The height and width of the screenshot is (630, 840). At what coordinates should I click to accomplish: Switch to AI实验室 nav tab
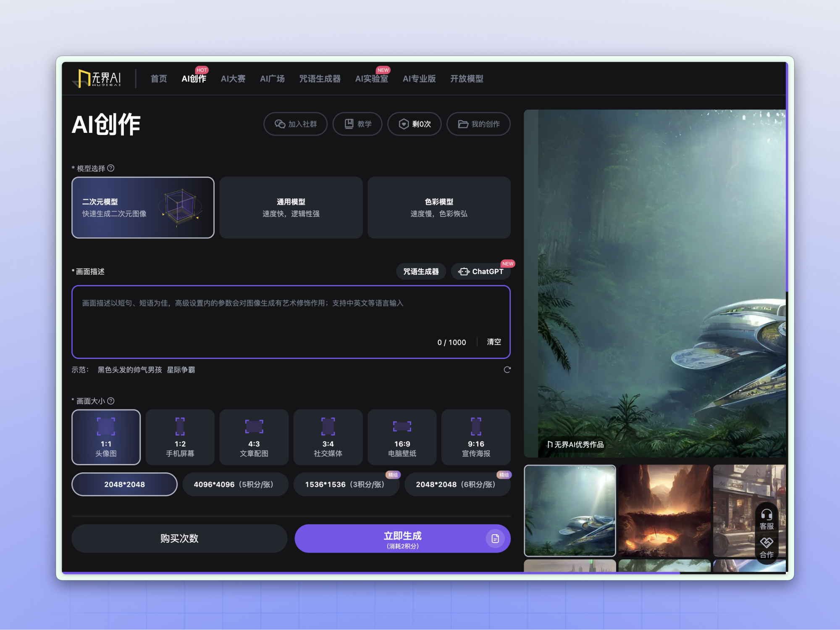[371, 79]
